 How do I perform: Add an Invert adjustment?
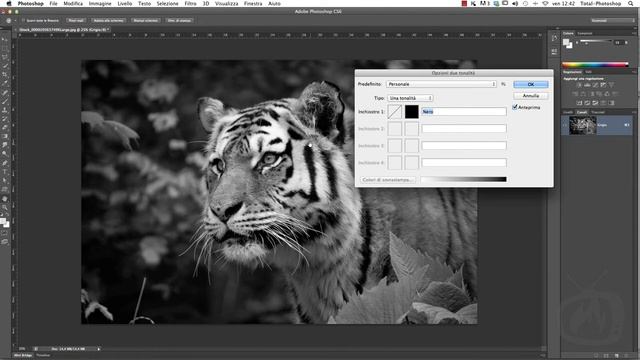(x=579, y=102)
